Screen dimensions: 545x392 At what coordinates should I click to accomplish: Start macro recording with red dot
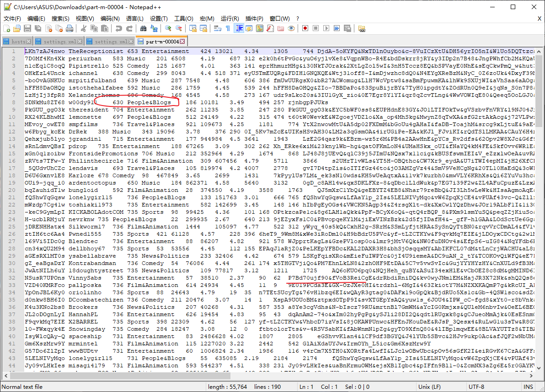pyautogui.click(x=305, y=28)
